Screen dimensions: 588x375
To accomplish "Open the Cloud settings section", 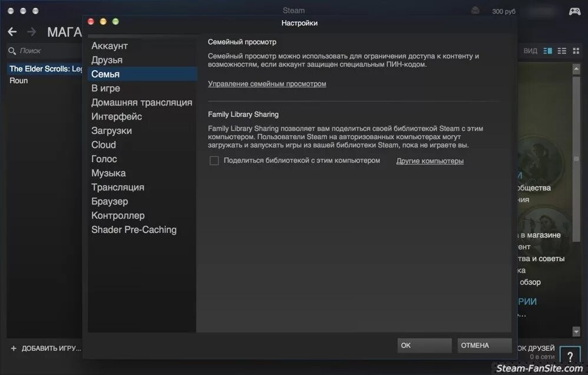I will (104, 145).
